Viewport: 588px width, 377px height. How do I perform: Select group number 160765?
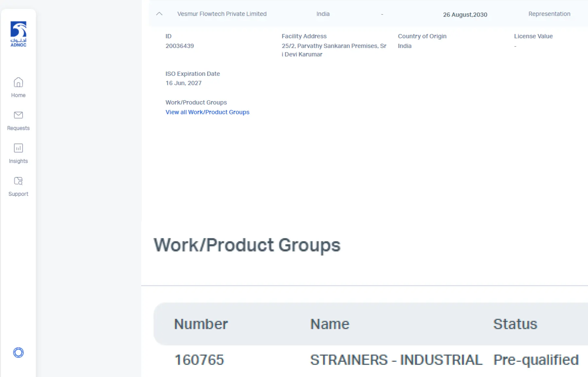pos(199,360)
